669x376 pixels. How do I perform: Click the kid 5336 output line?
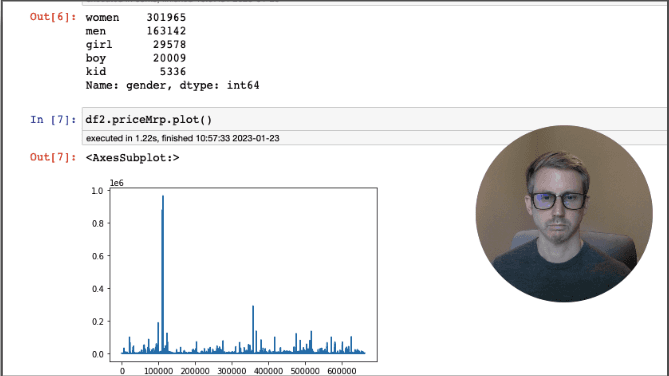[x=136, y=72]
